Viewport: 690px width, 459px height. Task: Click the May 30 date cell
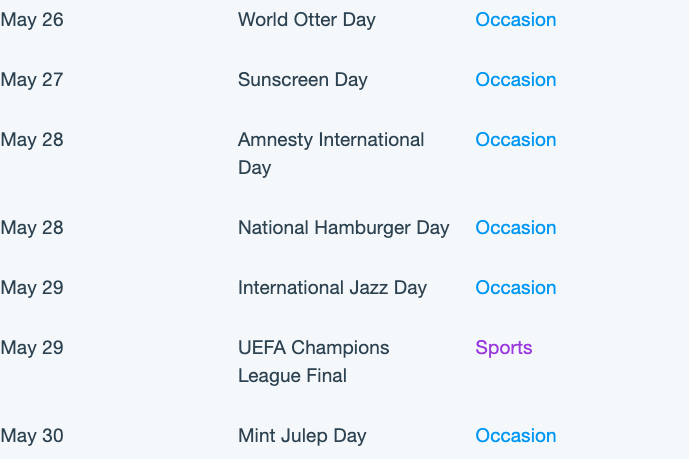click(x=32, y=436)
